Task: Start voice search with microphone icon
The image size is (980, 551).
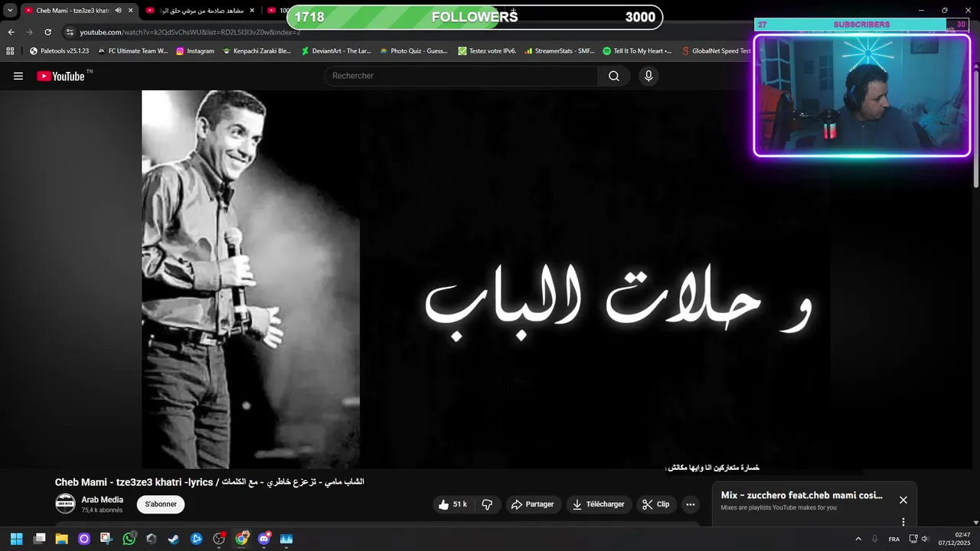Action: pyautogui.click(x=648, y=76)
